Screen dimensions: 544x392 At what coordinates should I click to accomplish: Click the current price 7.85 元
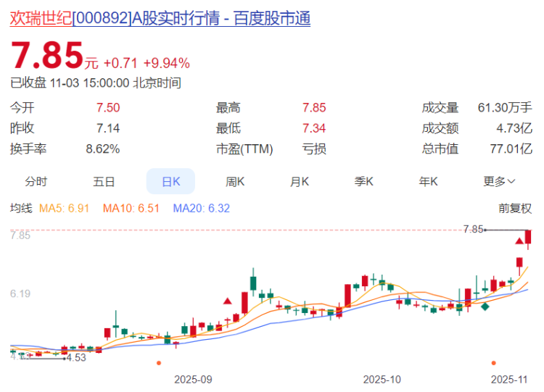pos(54,56)
